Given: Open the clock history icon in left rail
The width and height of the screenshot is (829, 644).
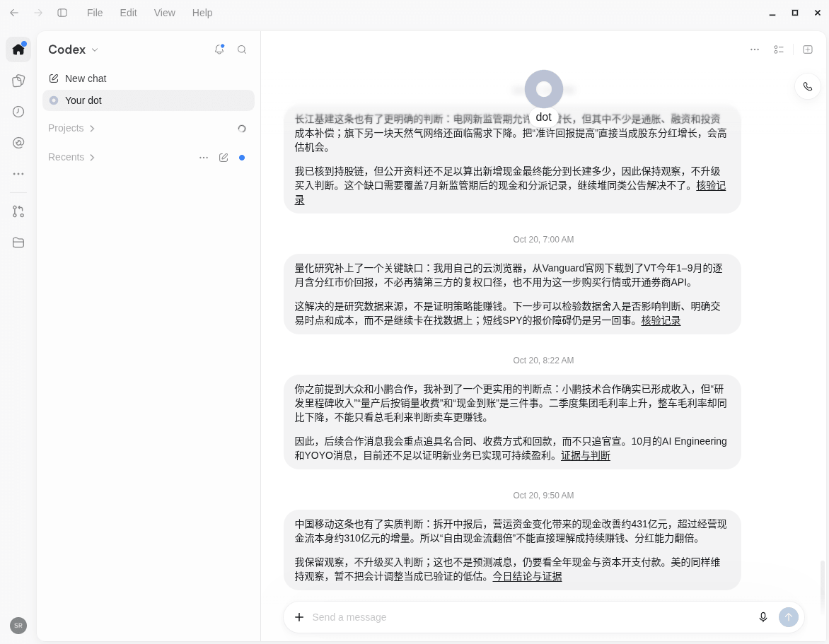Looking at the screenshot, I should (x=18, y=112).
